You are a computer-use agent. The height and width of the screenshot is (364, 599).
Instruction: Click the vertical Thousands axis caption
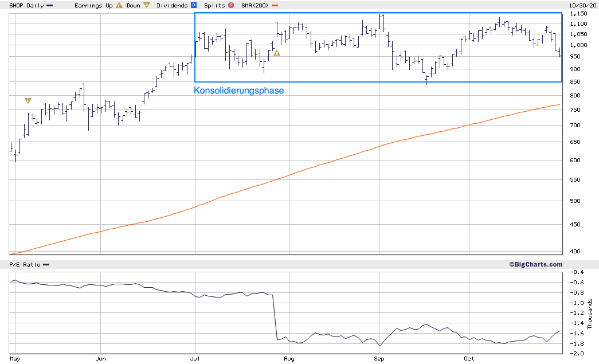[x=590, y=314]
